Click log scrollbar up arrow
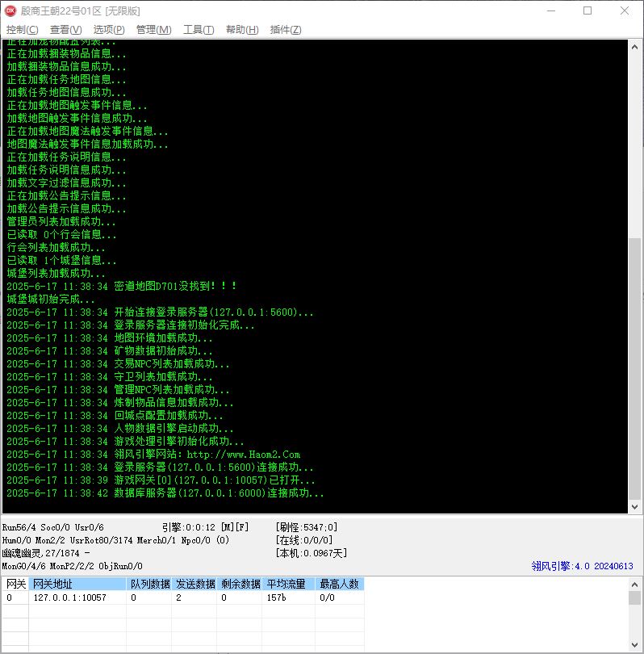 (634, 47)
